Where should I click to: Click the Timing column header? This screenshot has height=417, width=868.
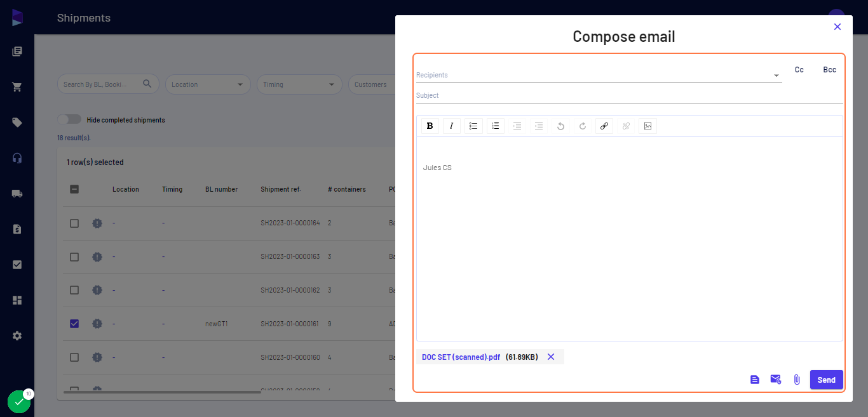(x=172, y=189)
